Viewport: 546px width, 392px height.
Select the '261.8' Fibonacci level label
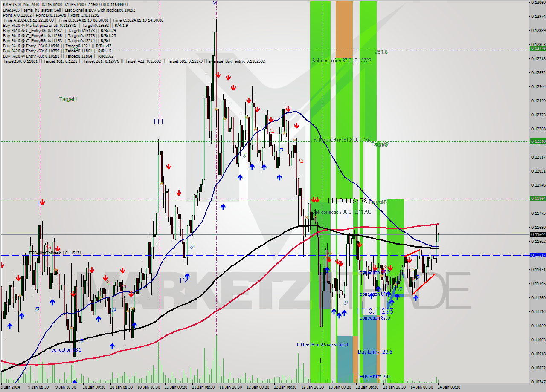(381, 52)
